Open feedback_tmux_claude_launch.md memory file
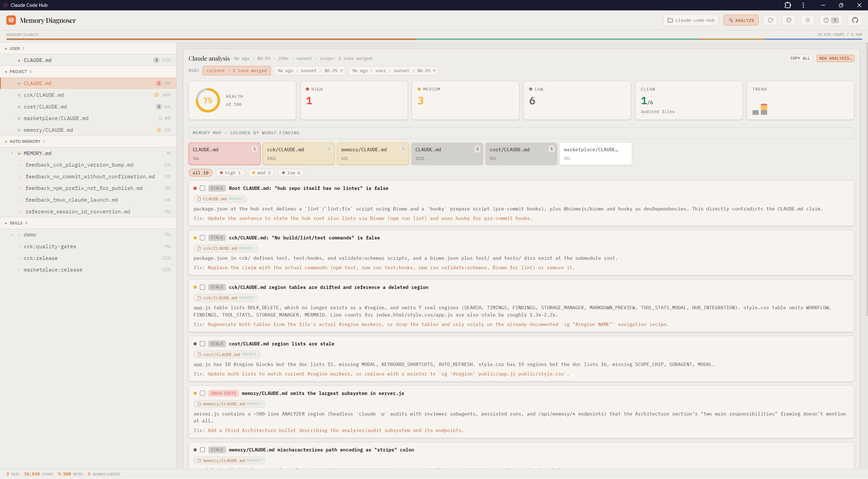Viewport: 868px width, 479px height. tap(88, 200)
